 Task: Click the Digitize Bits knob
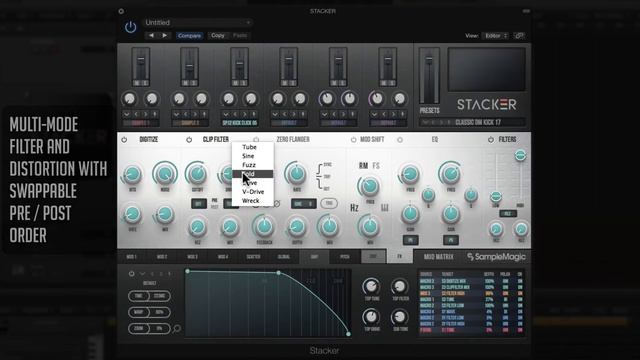tap(132, 174)
